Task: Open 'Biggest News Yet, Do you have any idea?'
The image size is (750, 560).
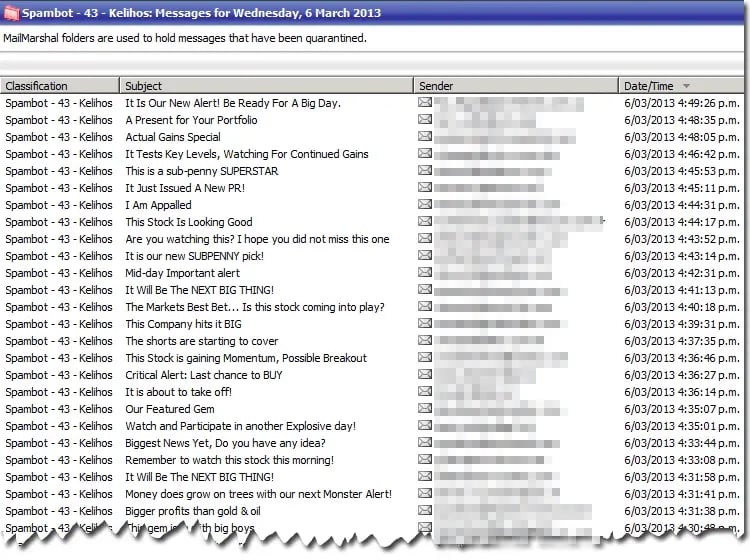Action: click(225, 443)
